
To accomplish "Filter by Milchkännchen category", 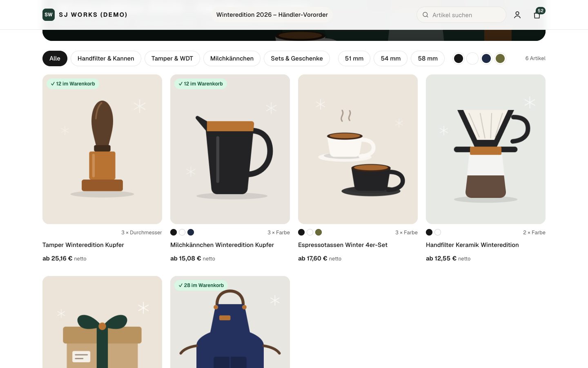I will [x=232, y=58].
